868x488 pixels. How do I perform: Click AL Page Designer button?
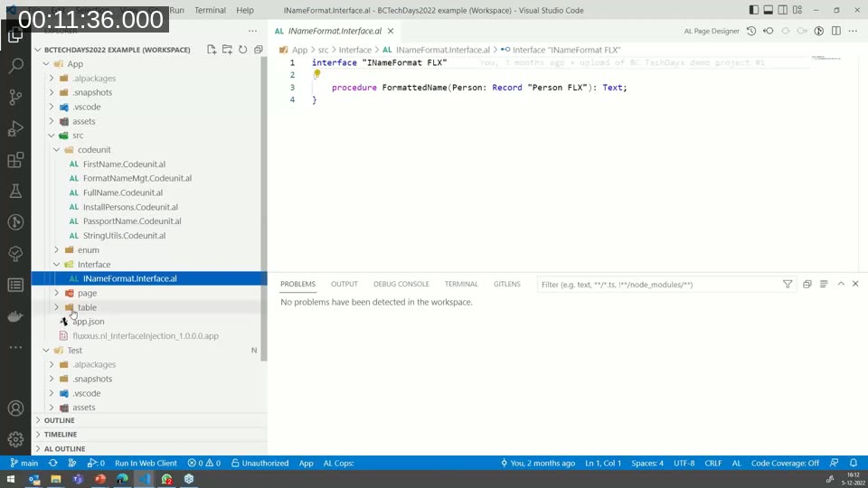pyautogui.click(x=712, y=31)
